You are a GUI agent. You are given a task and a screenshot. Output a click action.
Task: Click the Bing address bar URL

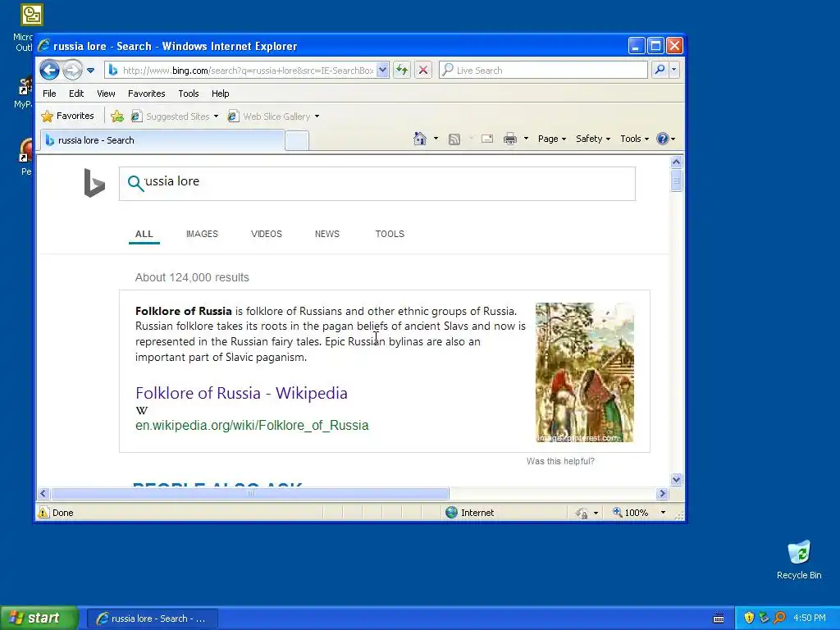tap(247, 71)
